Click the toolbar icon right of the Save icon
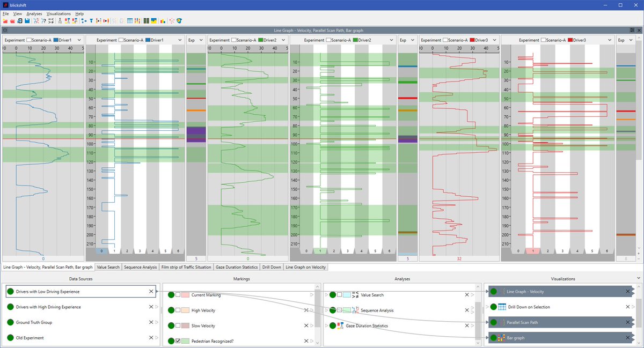The image size is (644, 348). [36, 21]
